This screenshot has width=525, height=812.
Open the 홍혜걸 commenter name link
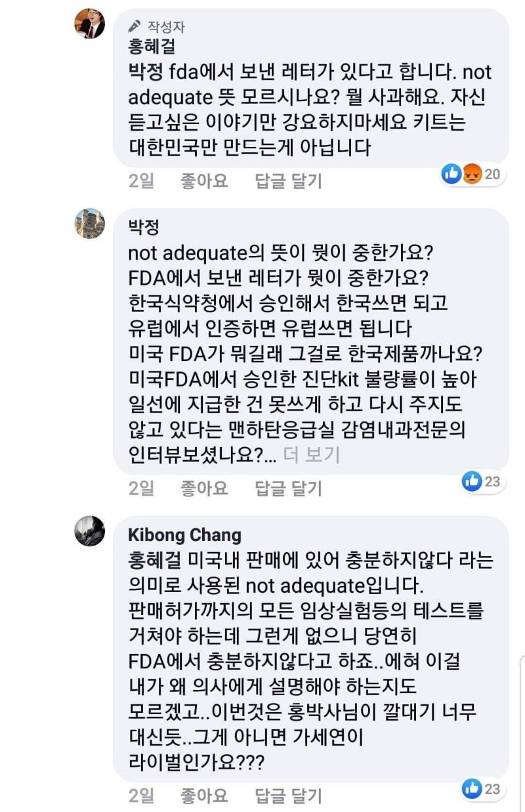(x=150, y=49)
